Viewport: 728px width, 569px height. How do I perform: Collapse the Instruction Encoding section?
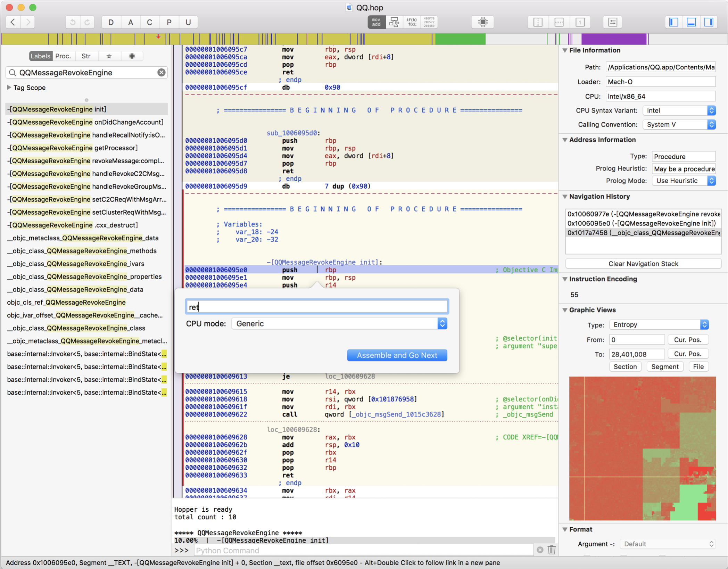pos(565,279)
